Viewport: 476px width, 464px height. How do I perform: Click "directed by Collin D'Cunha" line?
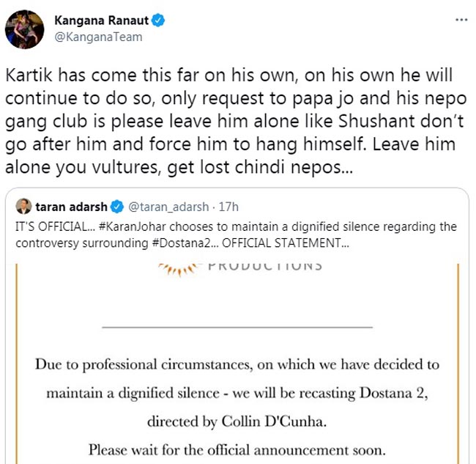(237, 421)
